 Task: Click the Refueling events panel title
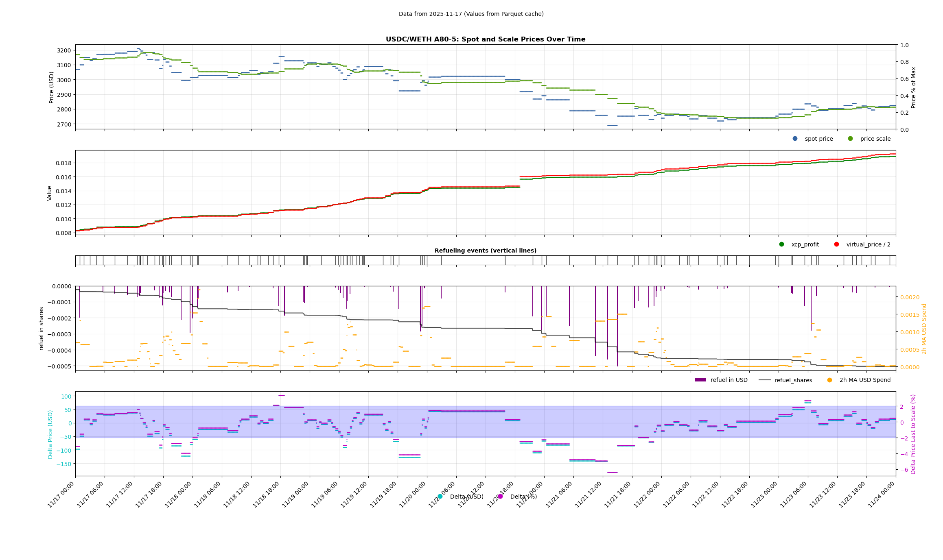point(485,251)
